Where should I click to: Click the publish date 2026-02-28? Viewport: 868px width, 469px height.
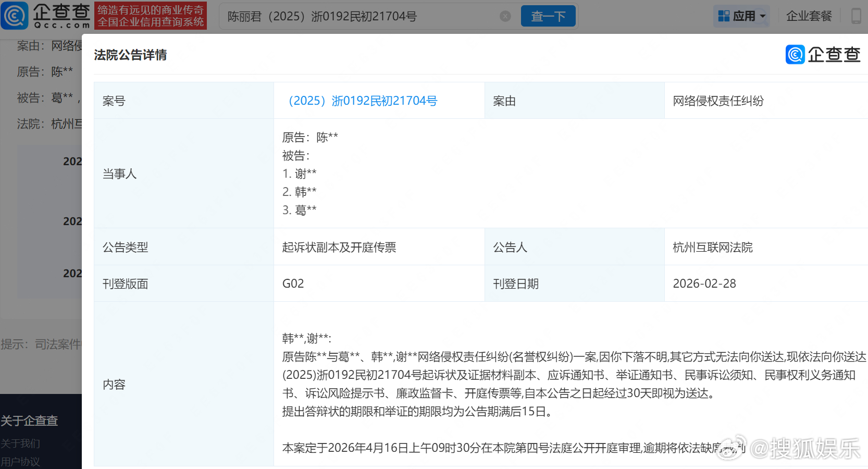pos(704,283)
